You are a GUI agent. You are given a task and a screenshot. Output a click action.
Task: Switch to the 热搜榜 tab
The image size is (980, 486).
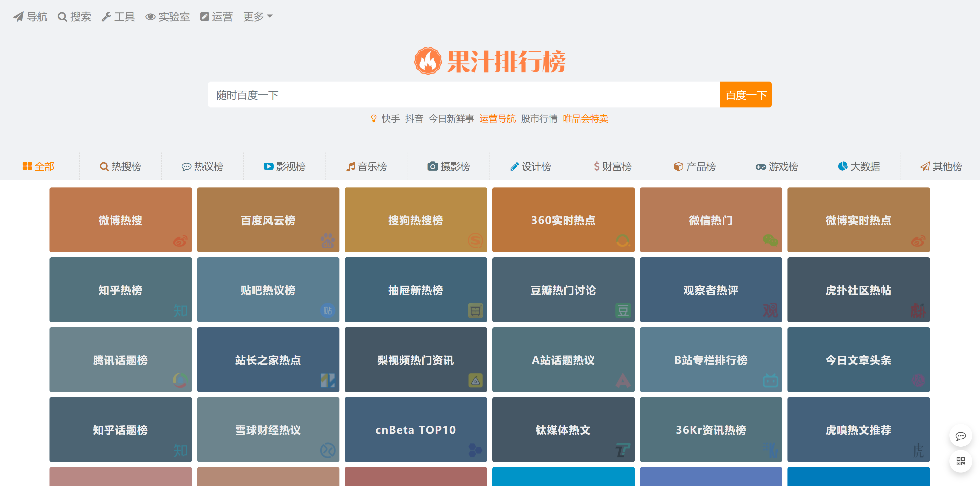pos(120,166)
